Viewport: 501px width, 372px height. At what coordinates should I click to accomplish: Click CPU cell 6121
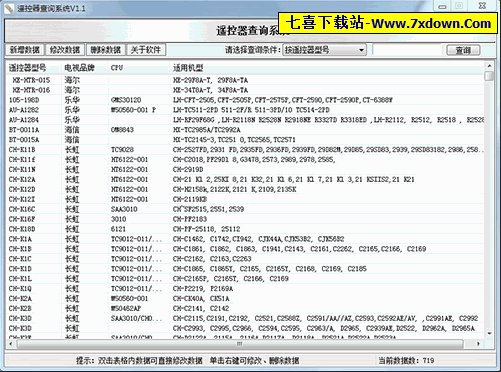point(118,229)
